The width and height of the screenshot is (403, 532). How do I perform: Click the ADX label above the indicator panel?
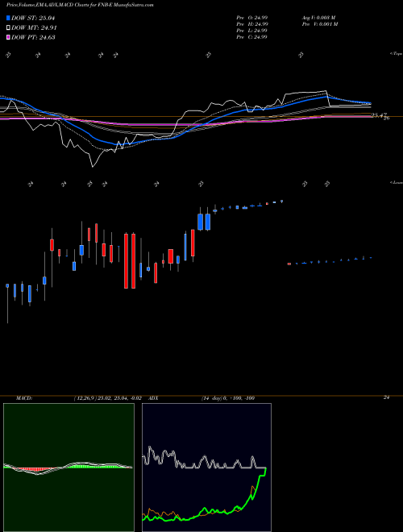coord(153,398)
